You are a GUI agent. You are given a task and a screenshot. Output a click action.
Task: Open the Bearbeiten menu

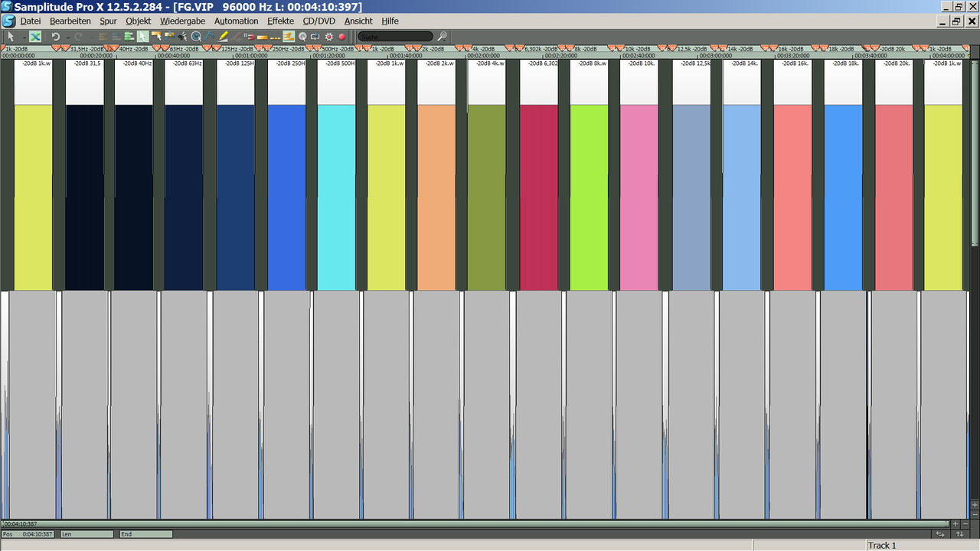[x=70, y=21]
